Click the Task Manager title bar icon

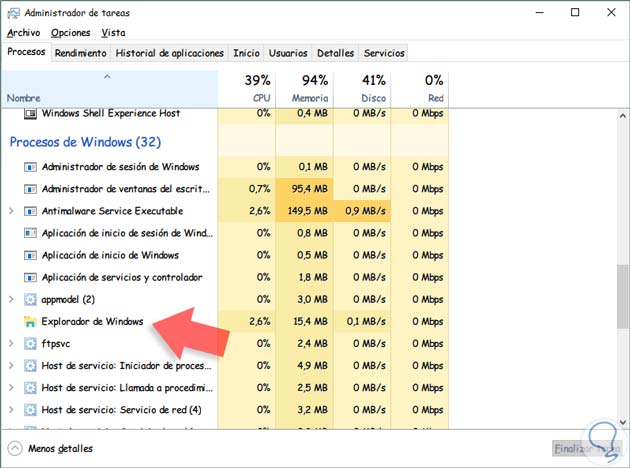(x=13, y=13)
